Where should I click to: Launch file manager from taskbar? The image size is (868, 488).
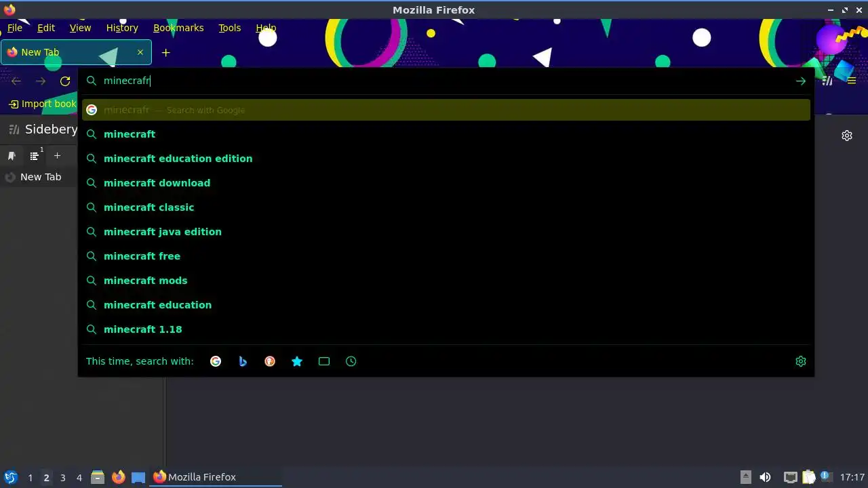(98, 477)
